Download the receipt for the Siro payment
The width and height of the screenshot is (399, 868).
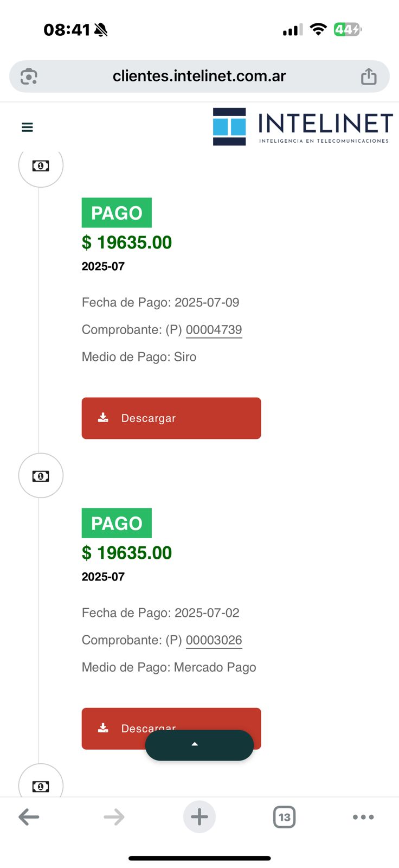click(171, 418)
